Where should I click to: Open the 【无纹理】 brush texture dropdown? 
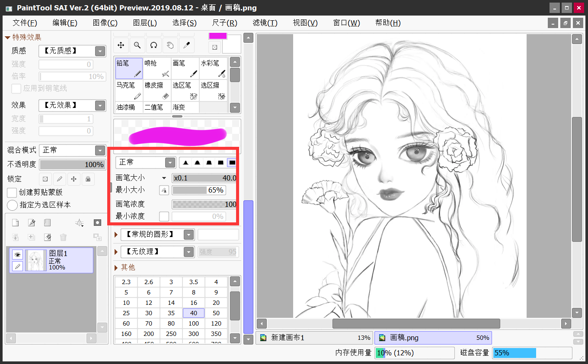pyautogui.click(x=189, y=252)
